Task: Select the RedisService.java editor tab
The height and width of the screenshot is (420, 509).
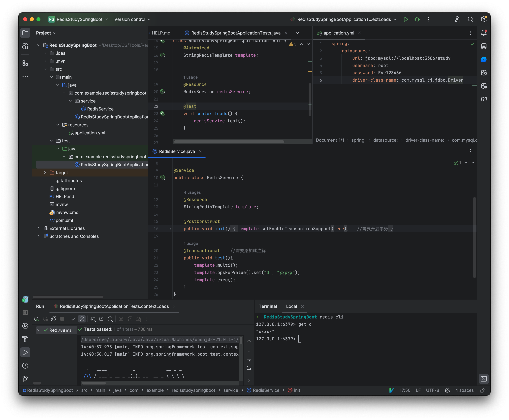Action: coord(177,151)
